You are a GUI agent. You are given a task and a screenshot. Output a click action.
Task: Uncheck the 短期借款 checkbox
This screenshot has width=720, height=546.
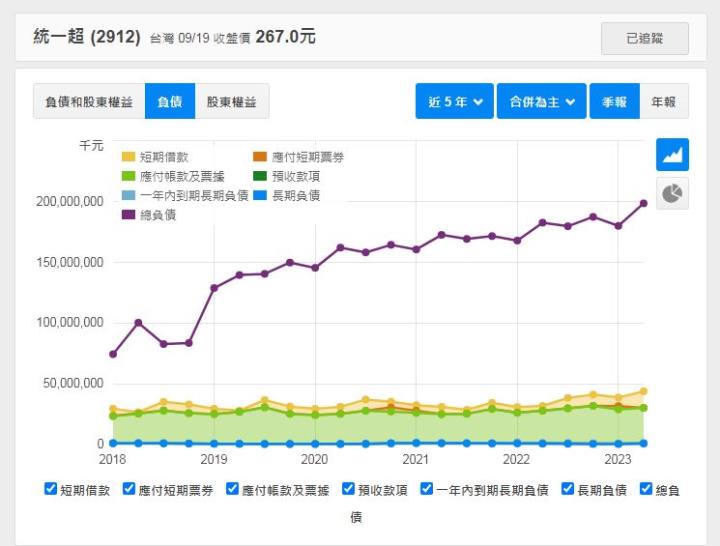(51, 489)
